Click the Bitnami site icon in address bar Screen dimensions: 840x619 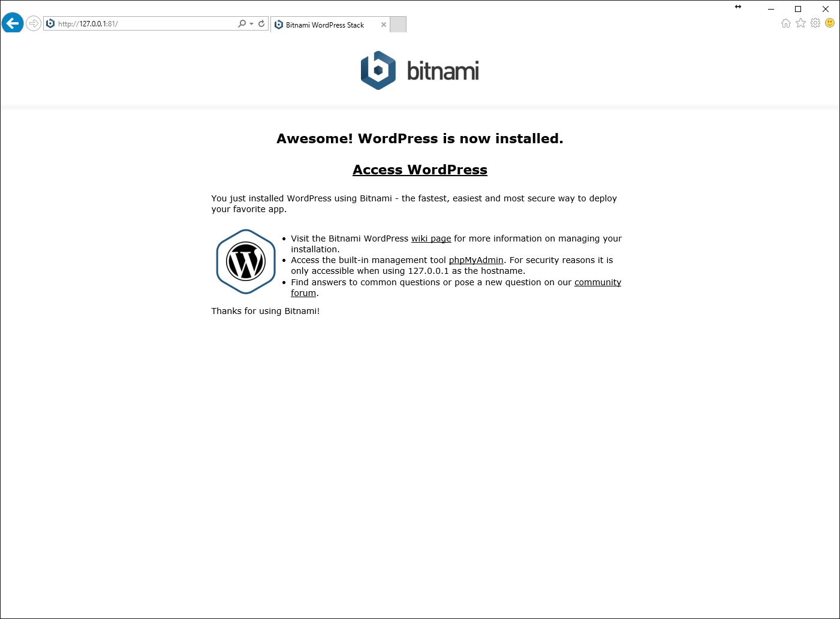50,23
